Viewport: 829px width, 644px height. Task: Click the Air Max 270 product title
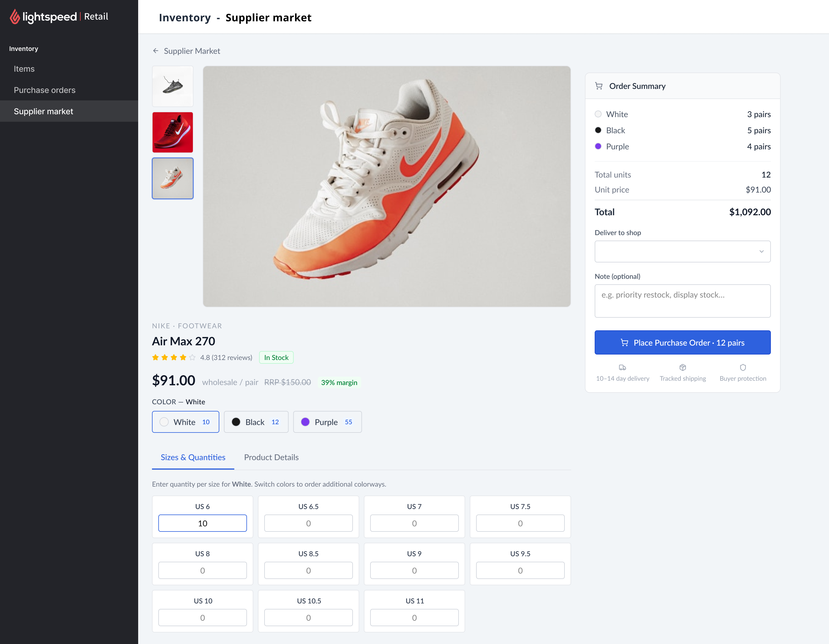[x=183, y=341]
